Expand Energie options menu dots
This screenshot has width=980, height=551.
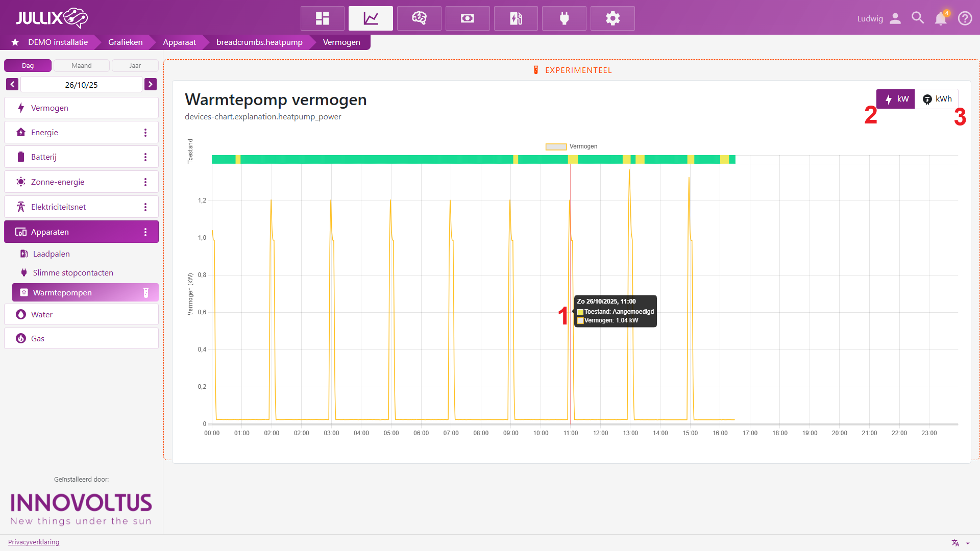click(x=145, y=133)
